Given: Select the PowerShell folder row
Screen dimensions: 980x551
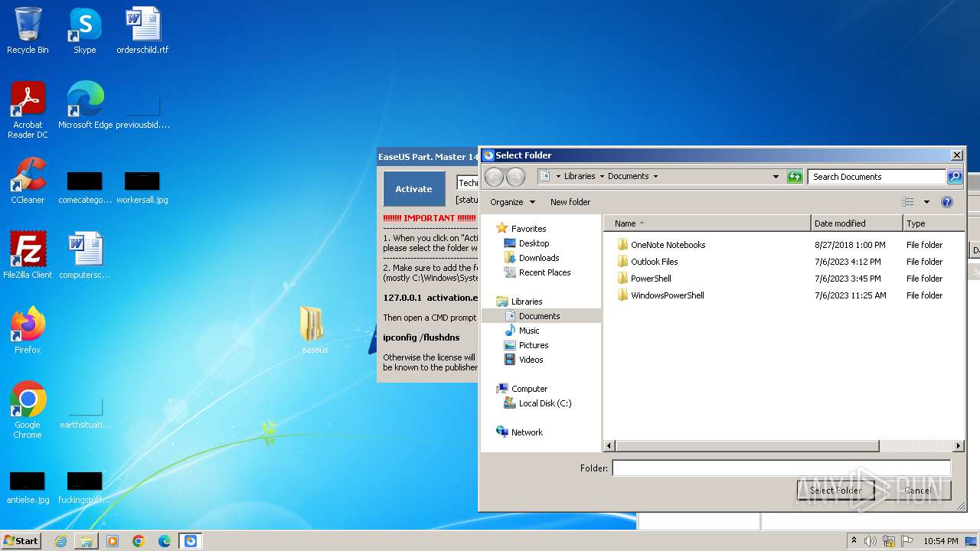Looking at the screenshot, I should pos(651,279).
